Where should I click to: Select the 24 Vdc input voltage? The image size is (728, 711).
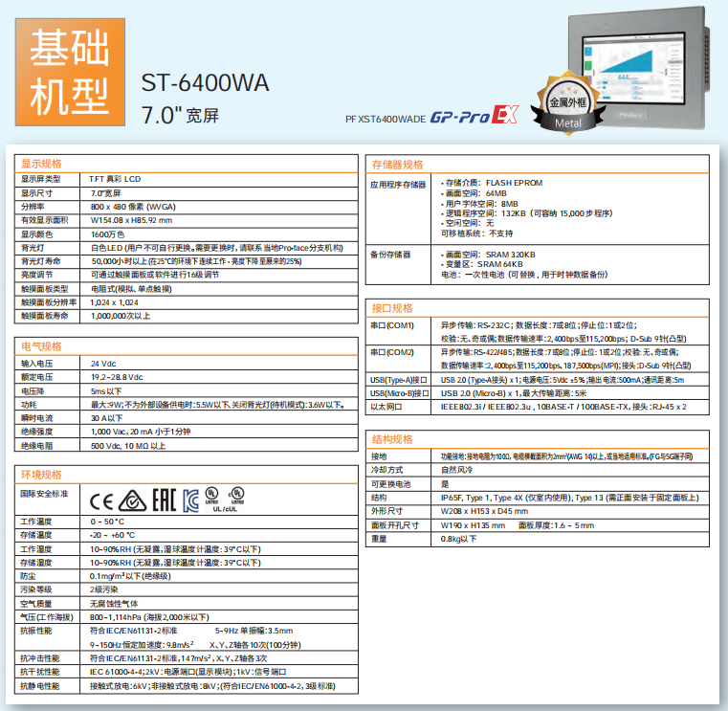click(103, 364)
